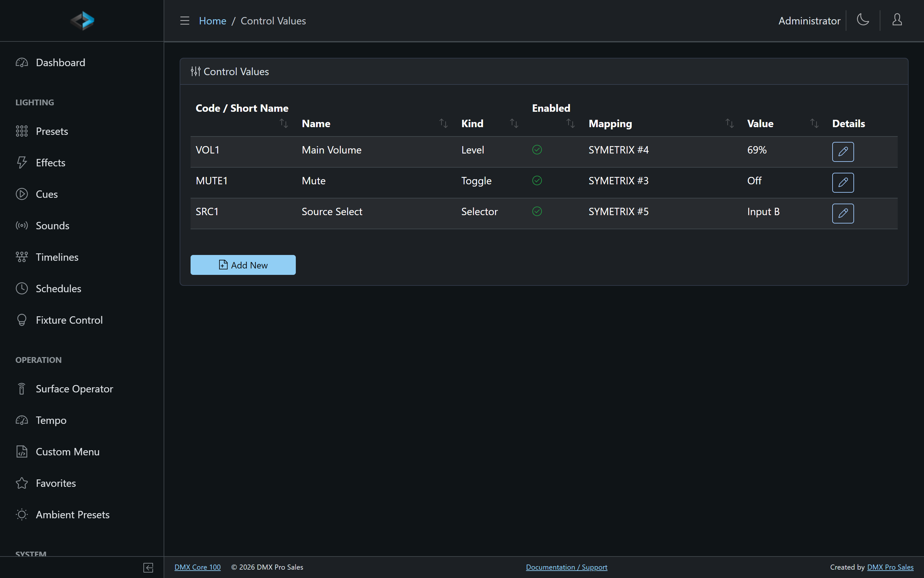Click the Add New button
This screenshot has height=578, width=924.
pyautogui.click(x=243, y=265)
